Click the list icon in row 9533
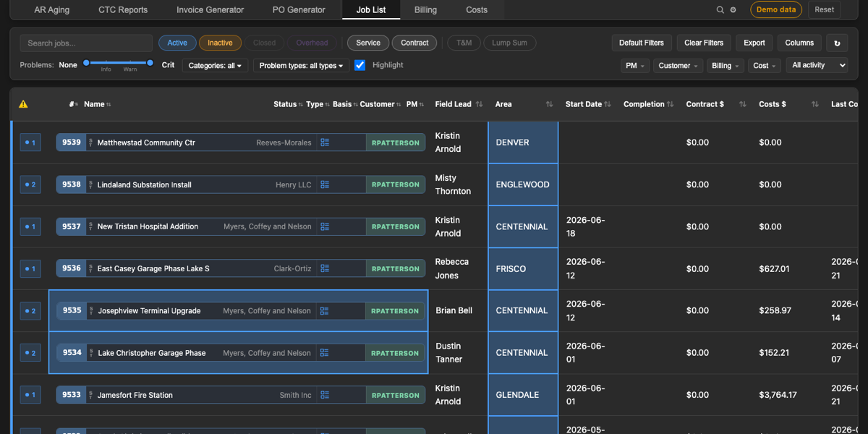The width and height of the screenshot is (868, 434). tap(325, 395)
